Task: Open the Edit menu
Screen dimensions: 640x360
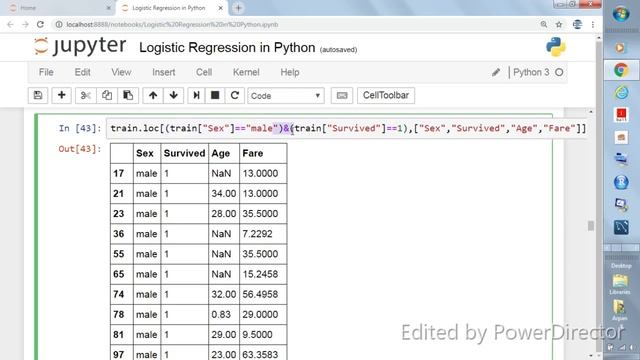Action: pos(82,72)
